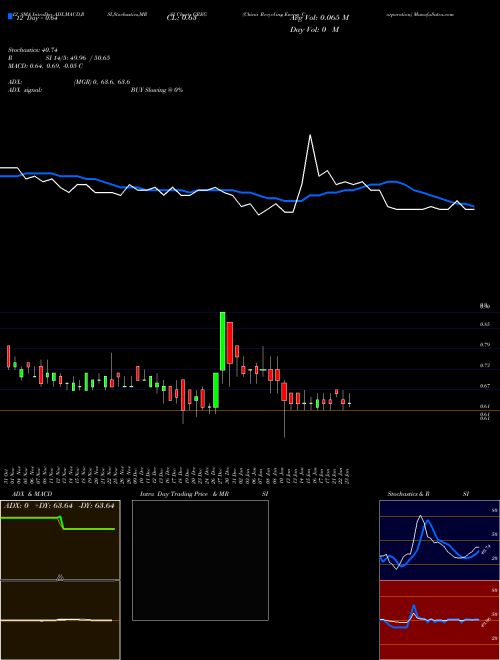
Task: Click the empty intraday trading price chart
Action: click(200, 560)
